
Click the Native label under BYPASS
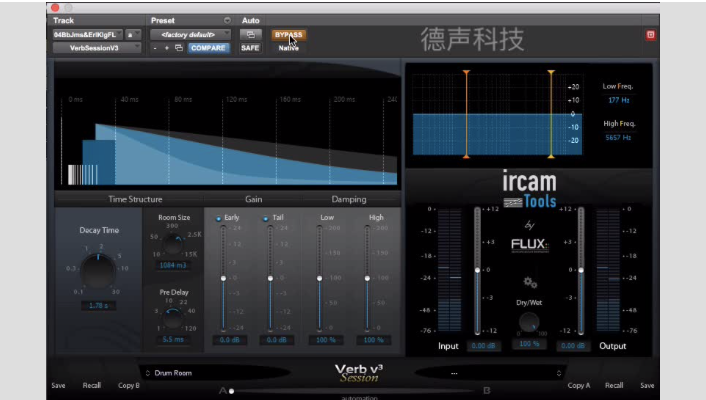click(x=289, y=48)
